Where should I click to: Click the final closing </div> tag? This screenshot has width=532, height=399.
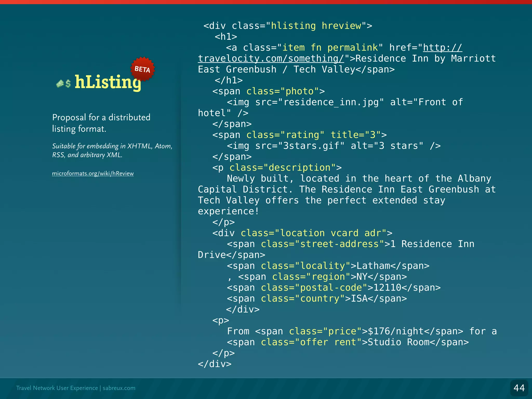pyautogui.click(x=215, y=364)
